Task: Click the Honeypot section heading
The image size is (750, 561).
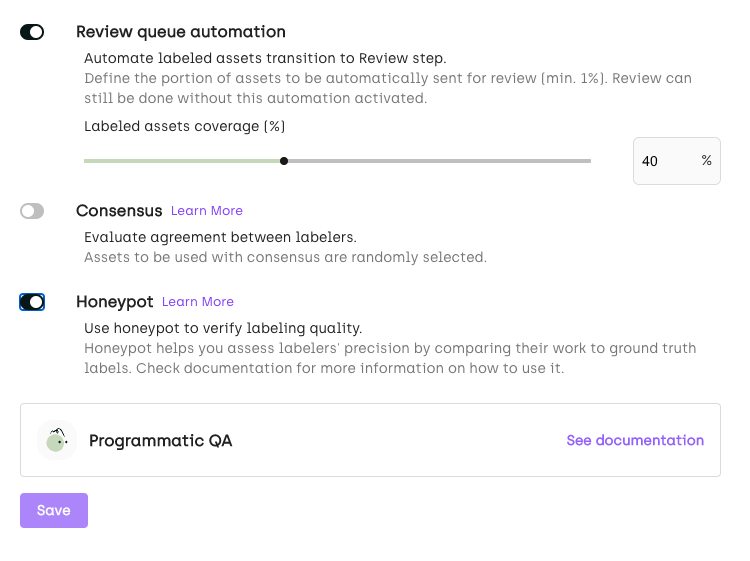Action: click(x=114, y=302)
